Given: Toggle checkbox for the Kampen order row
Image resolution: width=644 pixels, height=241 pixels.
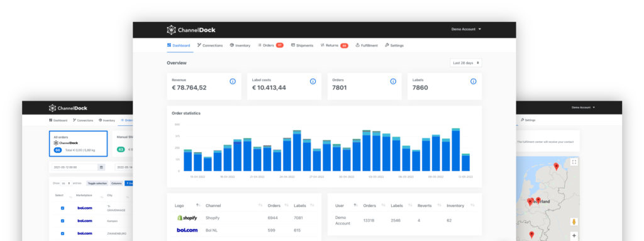Looking at the screenshot, I should [62, 221].
